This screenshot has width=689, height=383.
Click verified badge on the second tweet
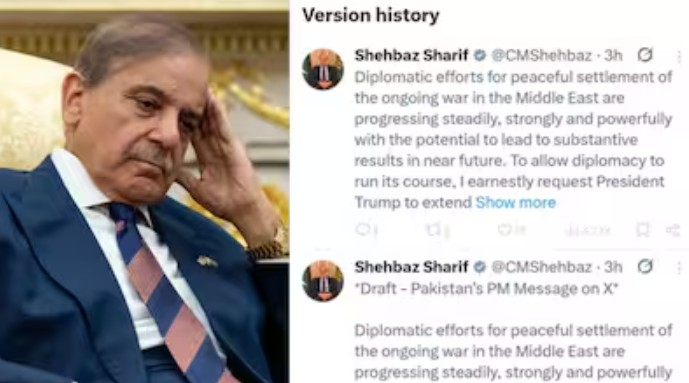point(479,267)
